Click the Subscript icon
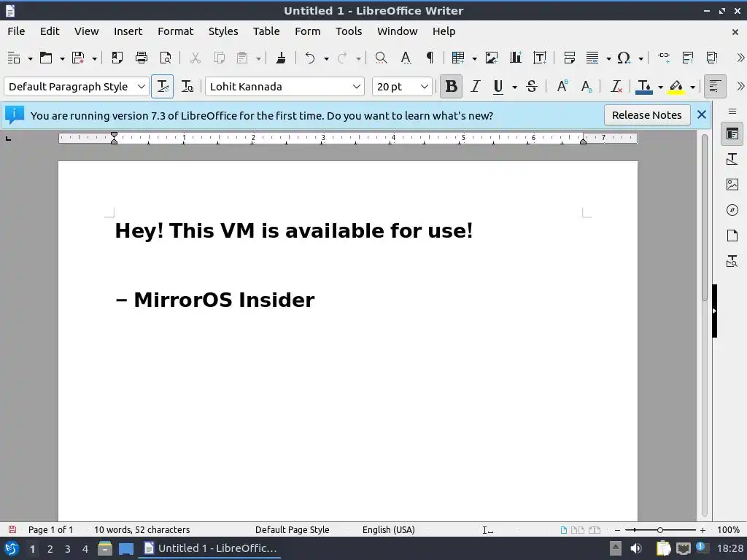This screenshot has width=747, height=560. click(x=587, y=87)
